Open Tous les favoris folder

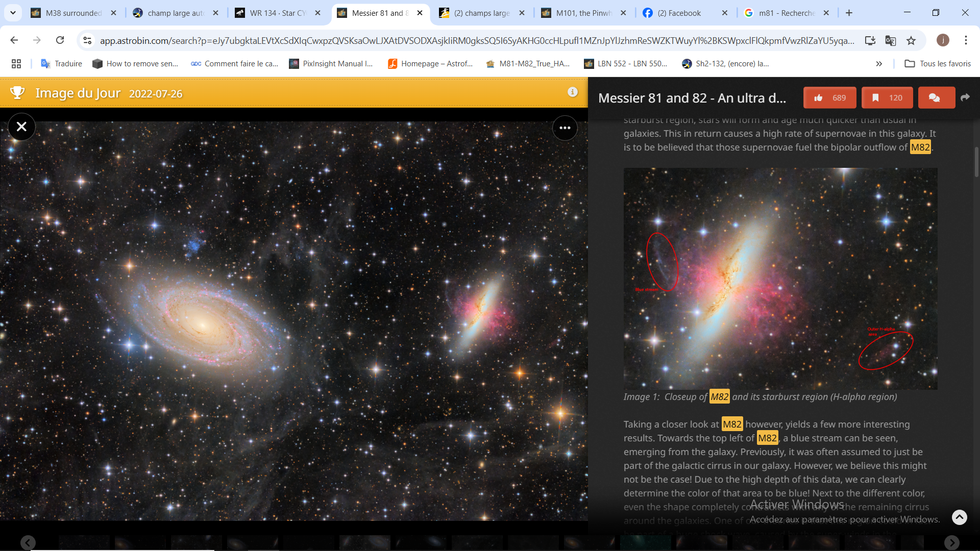coord(938,64)
